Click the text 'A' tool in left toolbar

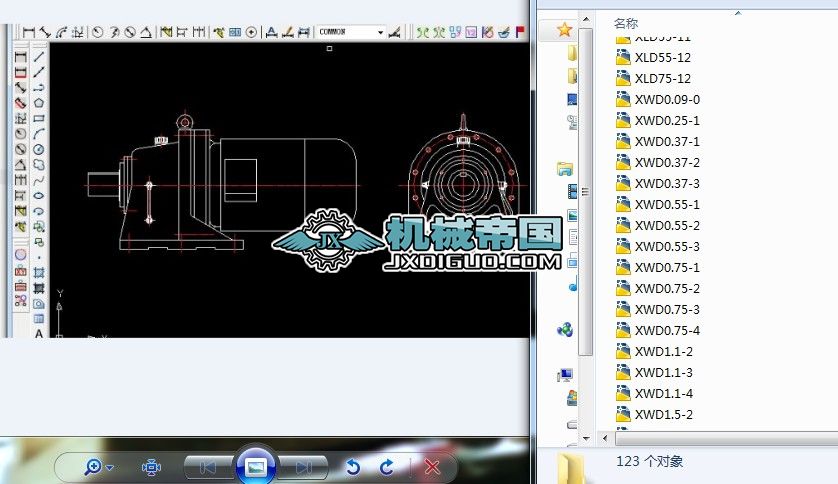pos(39,334)
